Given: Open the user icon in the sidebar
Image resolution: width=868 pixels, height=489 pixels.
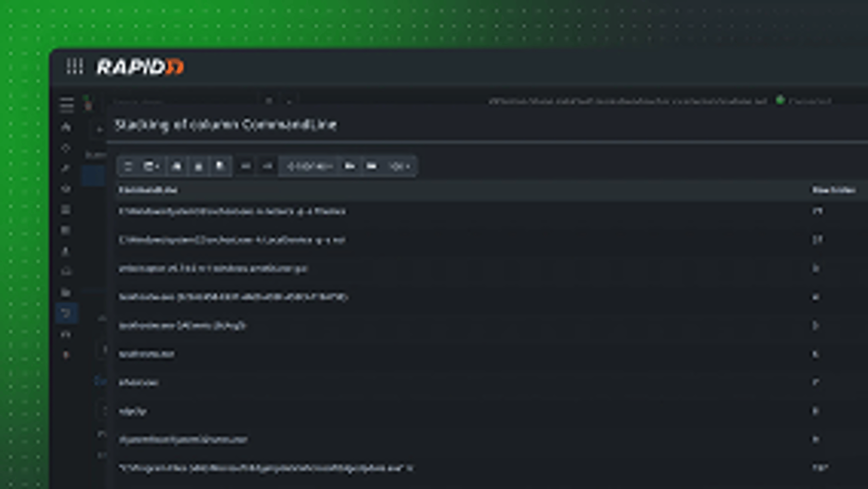Looking at the screenshot, I should [x=66, y=251].
